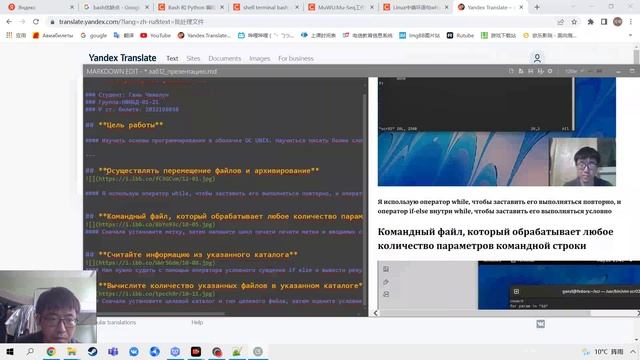This screenshot has width=640, height=360.
Task: Open YouTube bookmark
Action: click(x=156, y=36)
